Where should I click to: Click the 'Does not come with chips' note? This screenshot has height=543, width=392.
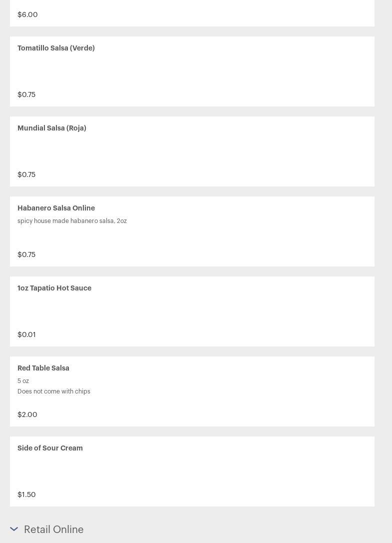(54, 391)
